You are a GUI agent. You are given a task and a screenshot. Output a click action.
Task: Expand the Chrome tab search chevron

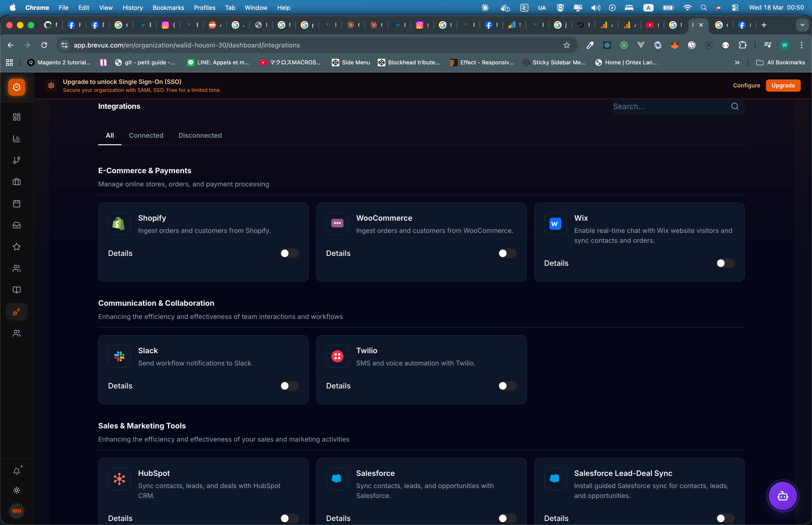coord(802,25)
